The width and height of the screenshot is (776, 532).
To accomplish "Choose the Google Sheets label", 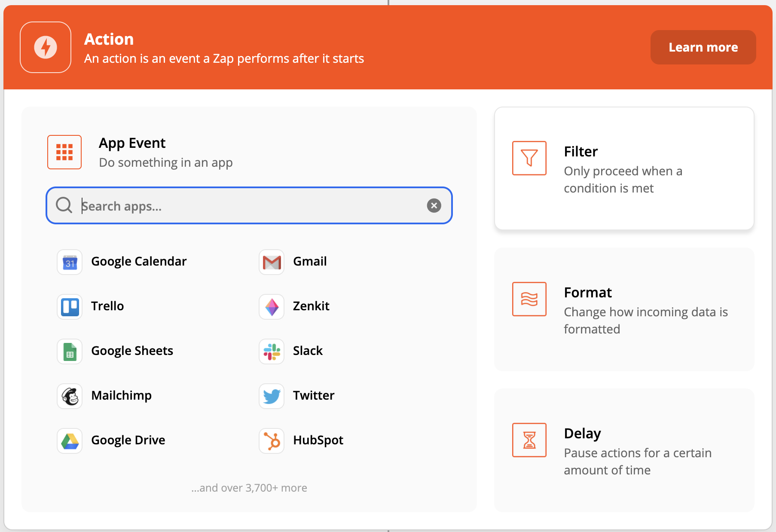I will tap(132, 351).
